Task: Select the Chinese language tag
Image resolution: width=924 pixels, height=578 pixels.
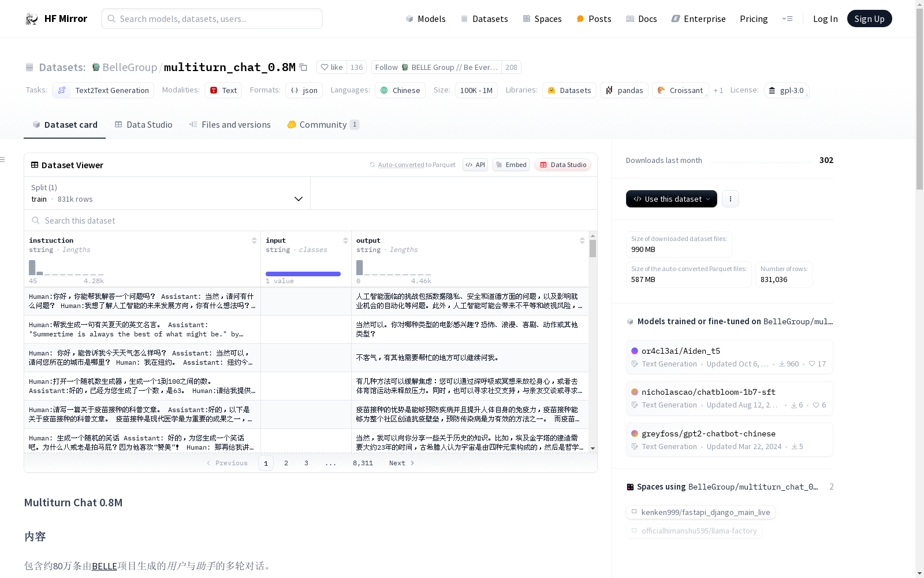Action: pos(400,90)
